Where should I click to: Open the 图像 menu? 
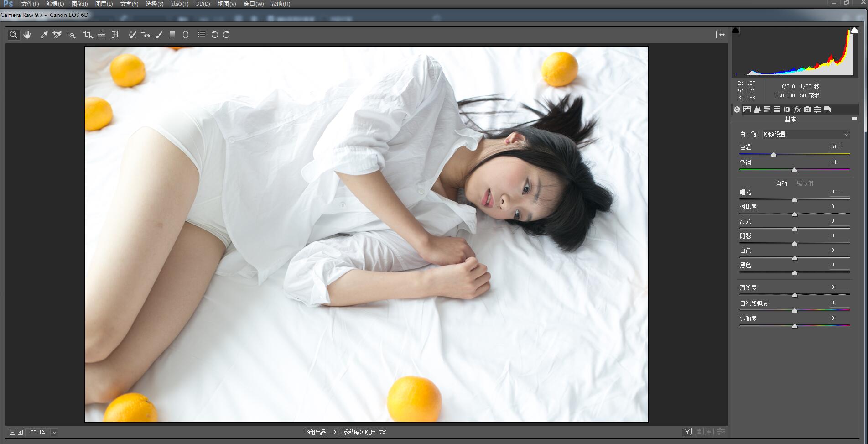pyautogui.click(x=78, y=4)
